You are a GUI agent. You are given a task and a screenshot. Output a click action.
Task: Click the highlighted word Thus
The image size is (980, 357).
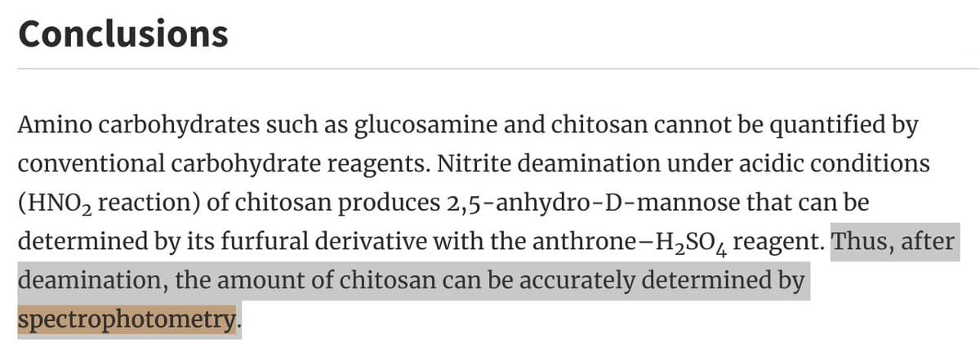coord(862,242)
